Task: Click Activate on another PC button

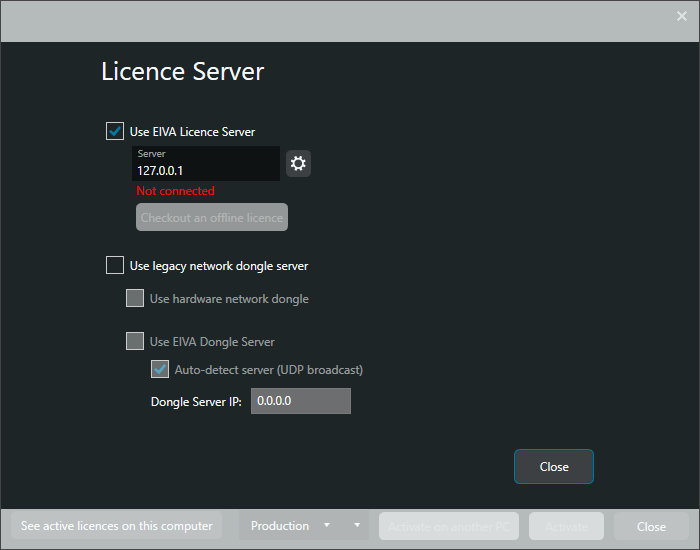Action: (449, 526)
